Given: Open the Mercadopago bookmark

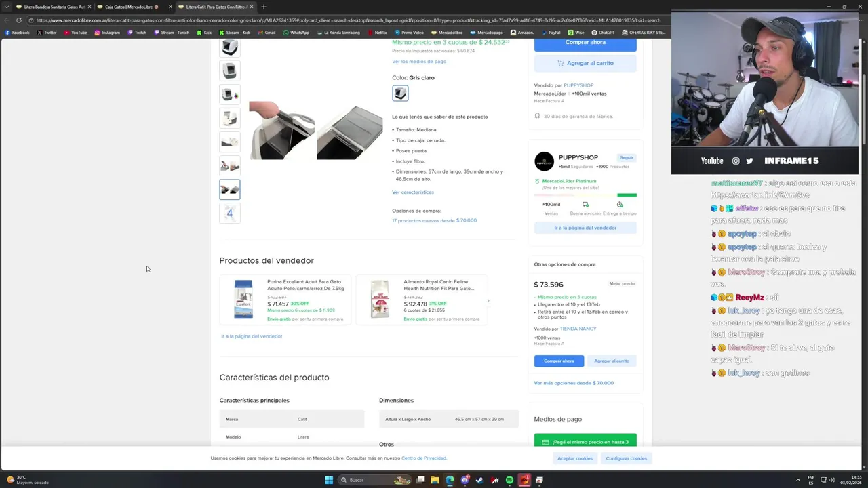Looking at the screenshot, I should point(486,33).
